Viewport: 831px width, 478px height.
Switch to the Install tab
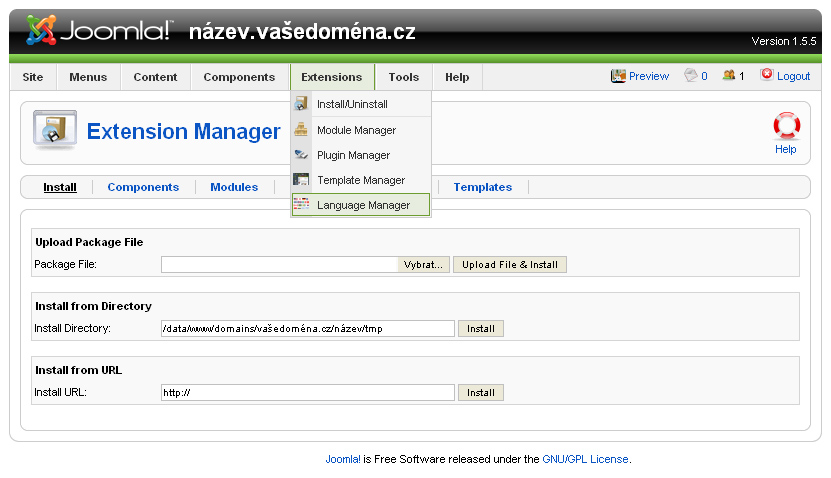point(60,187)
